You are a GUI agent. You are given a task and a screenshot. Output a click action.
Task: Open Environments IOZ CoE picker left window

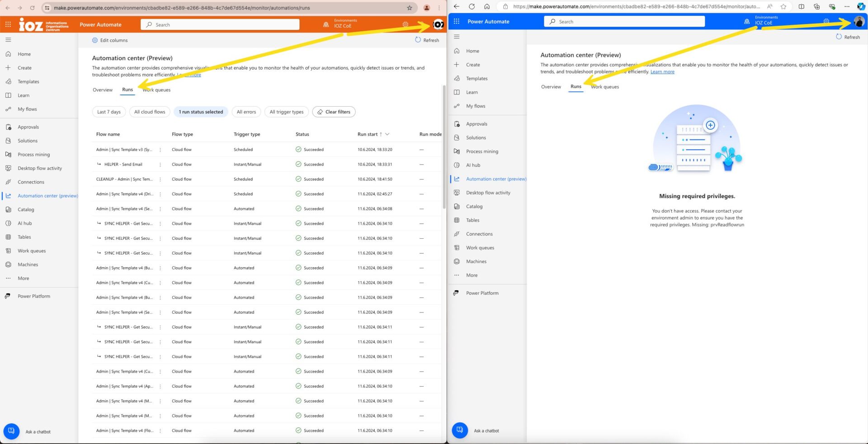(x=340, y=24)
